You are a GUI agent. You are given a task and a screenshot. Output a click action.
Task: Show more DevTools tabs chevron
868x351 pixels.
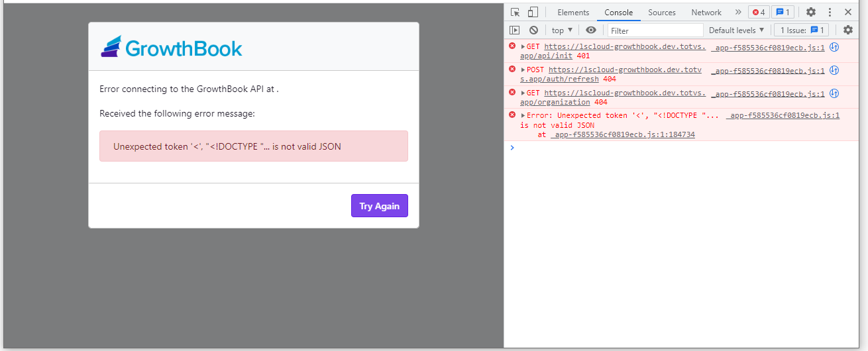coord(738,12)
